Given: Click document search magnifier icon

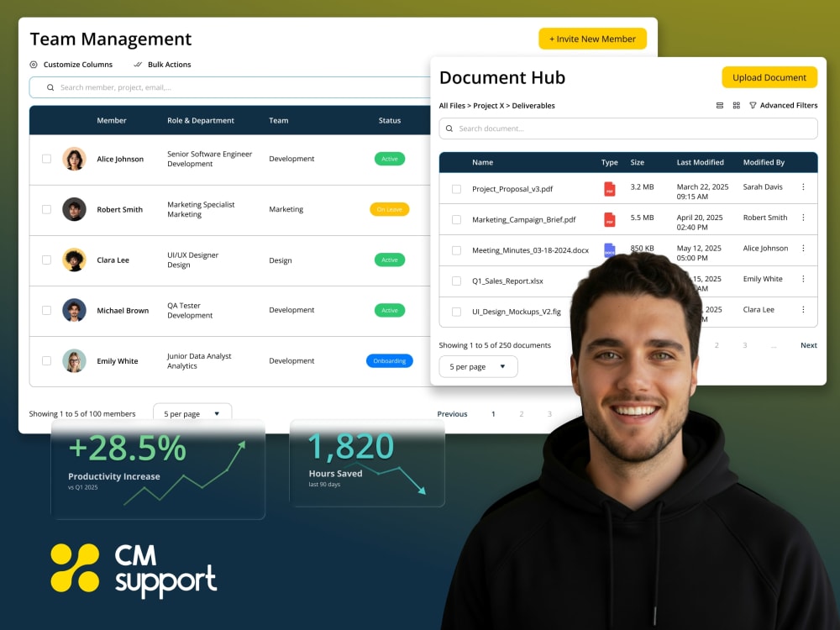Looking at the screenshot, I should [x=449, y=129].
